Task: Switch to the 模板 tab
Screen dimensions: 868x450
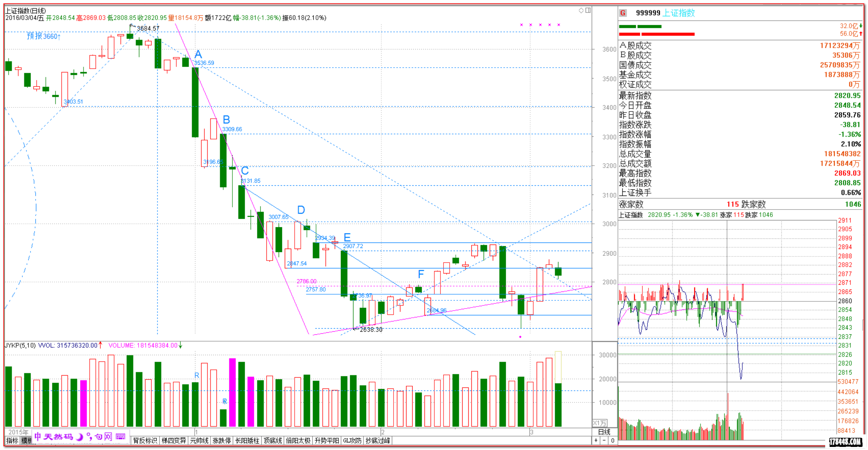Action: pos(26,440)
